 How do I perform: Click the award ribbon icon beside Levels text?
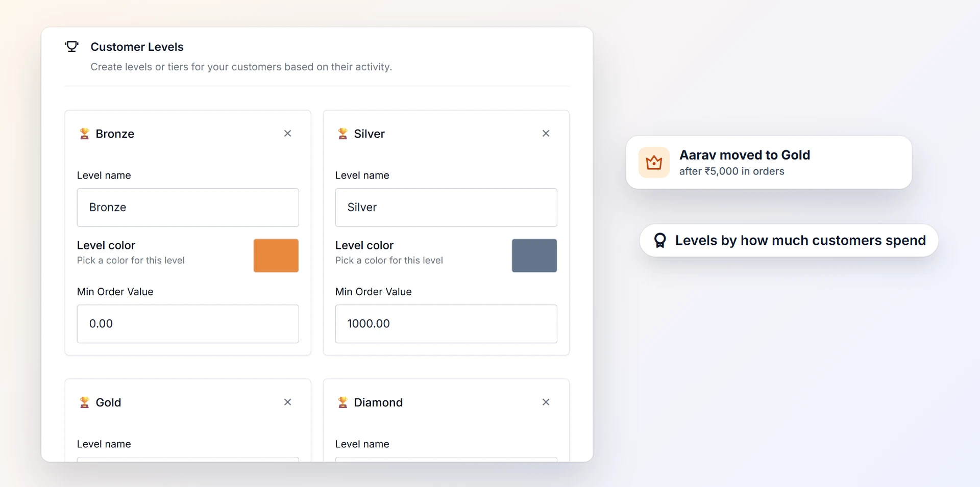click(x=660, y=240)
